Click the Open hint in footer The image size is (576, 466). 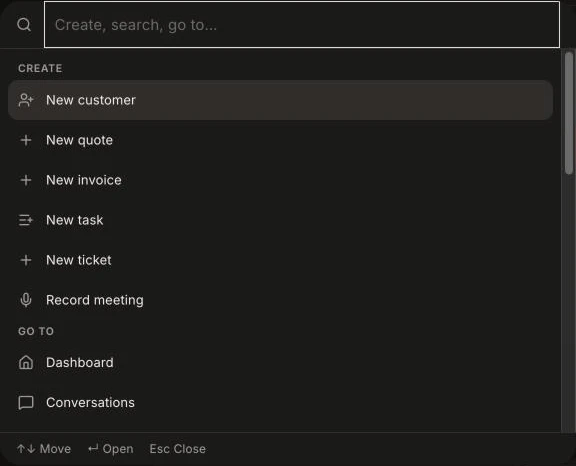point(111,449)
